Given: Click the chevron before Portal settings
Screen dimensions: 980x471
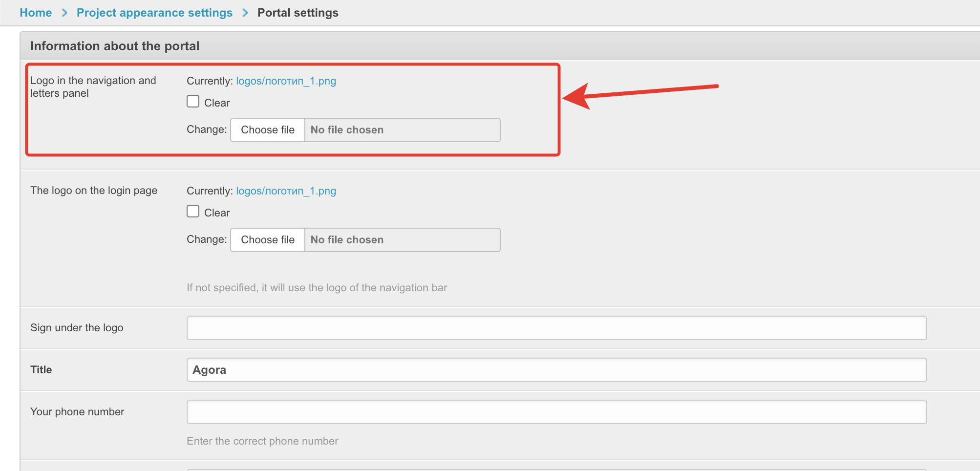Looking at the screenshot, I should (x=245, y=13).
